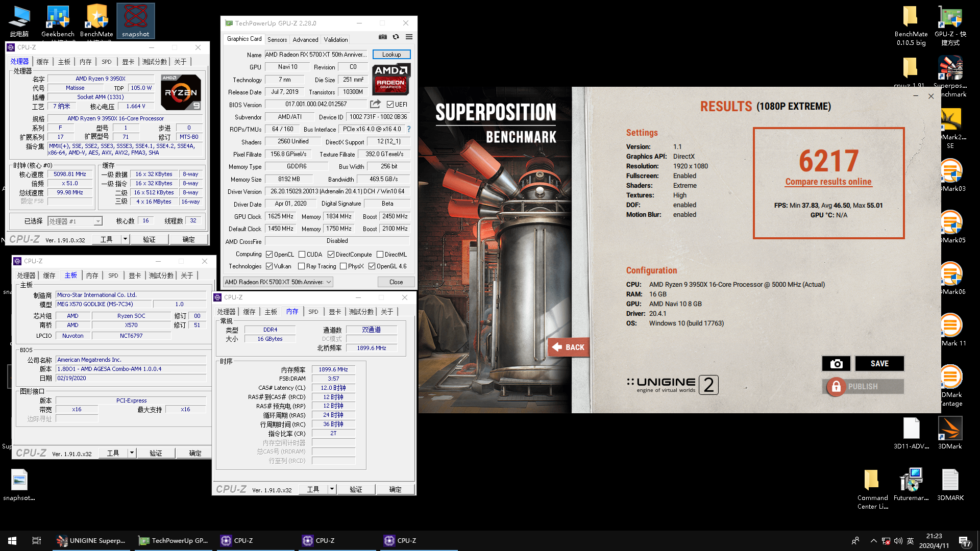The width and height of the screenshot is (980, 551).
Task: Open GPU-Z hamburger menu icon
Action: pyautogui.click(x=409, y=37)
